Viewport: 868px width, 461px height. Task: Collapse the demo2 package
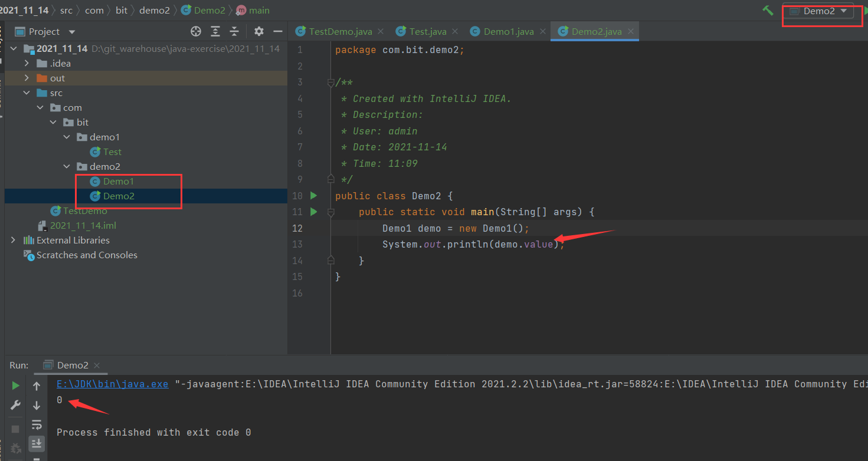[67, 166]
